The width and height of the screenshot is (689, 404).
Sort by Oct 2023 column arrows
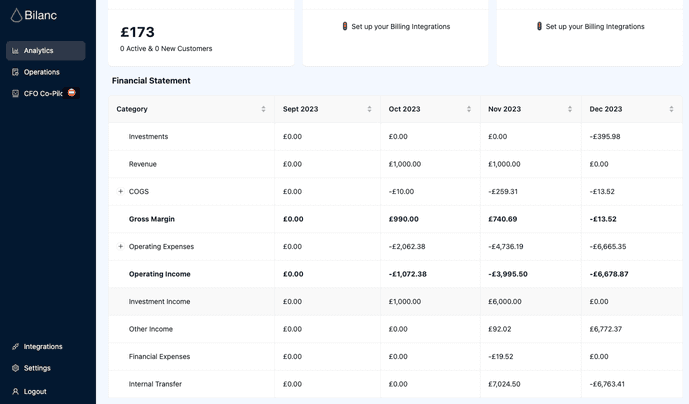pos(469,109)
